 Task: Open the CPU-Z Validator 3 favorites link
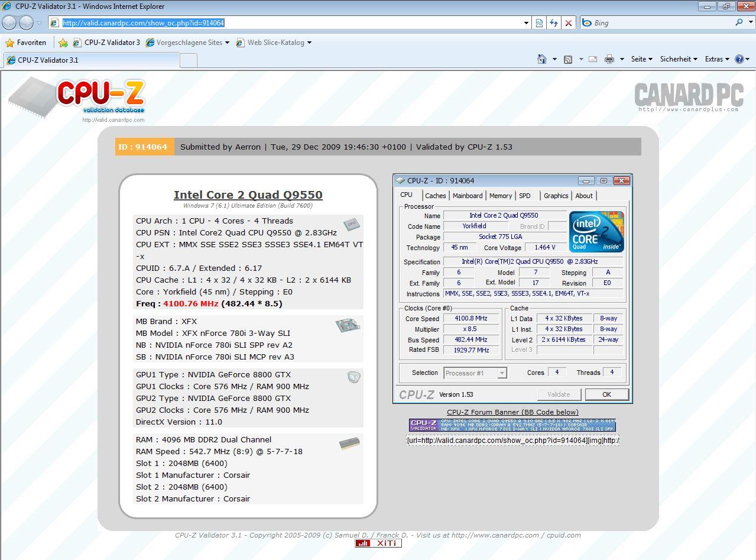[106, 43]
